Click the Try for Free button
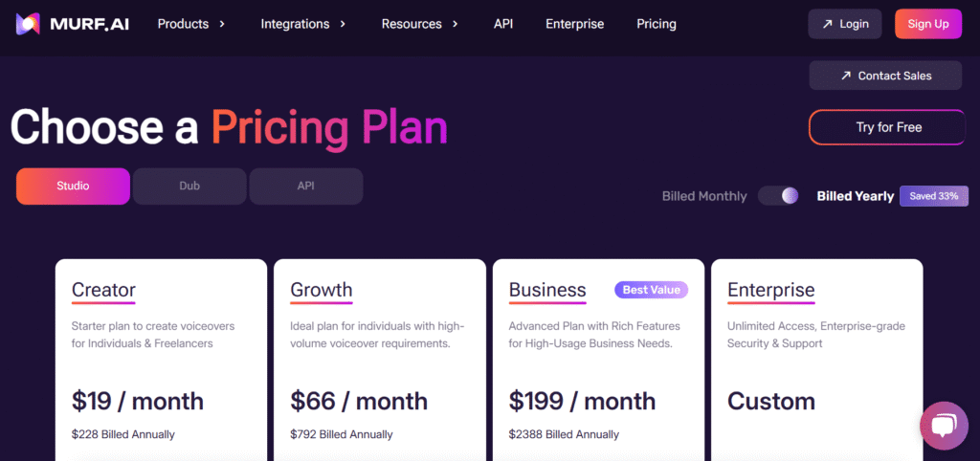 click(x=888, y=127)
